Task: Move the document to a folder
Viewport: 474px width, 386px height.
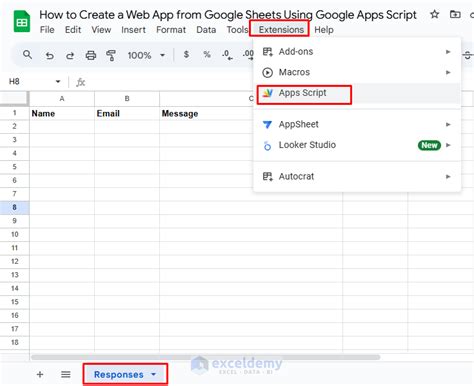Action: [455, 15]
